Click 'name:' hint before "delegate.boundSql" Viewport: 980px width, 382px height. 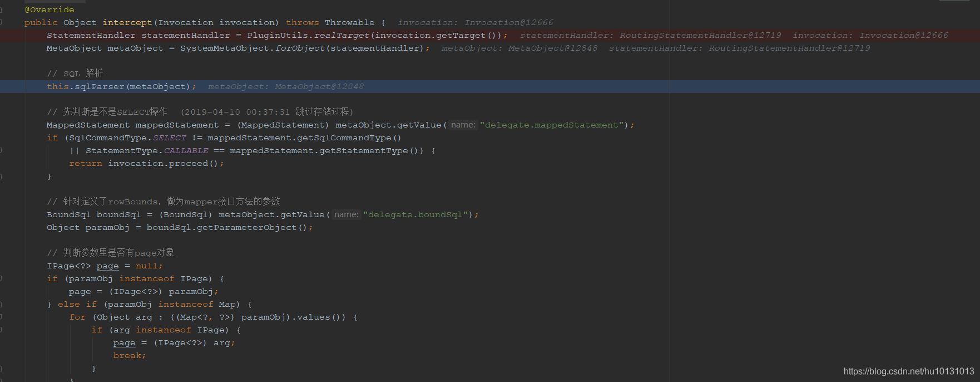(x=347, y=214)
